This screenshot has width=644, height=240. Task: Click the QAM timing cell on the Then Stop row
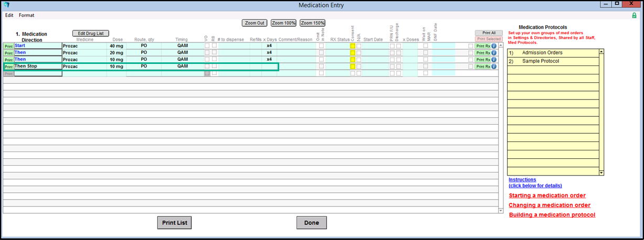(x=182, y=67)
